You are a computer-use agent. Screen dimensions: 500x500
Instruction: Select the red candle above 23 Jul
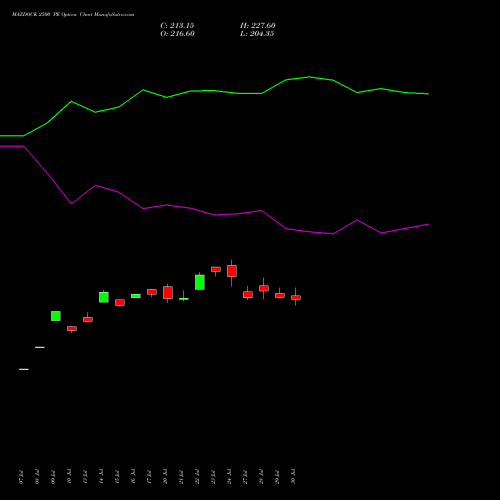coord(216,269)
